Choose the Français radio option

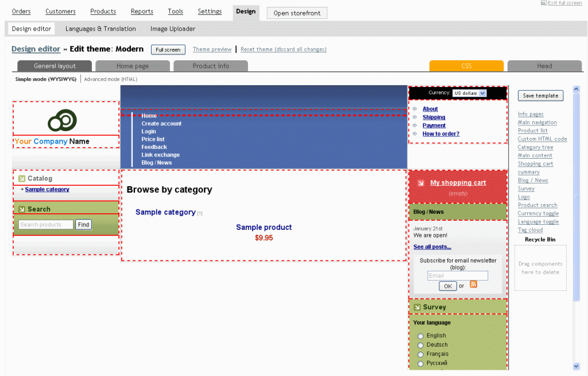(420, 354)
